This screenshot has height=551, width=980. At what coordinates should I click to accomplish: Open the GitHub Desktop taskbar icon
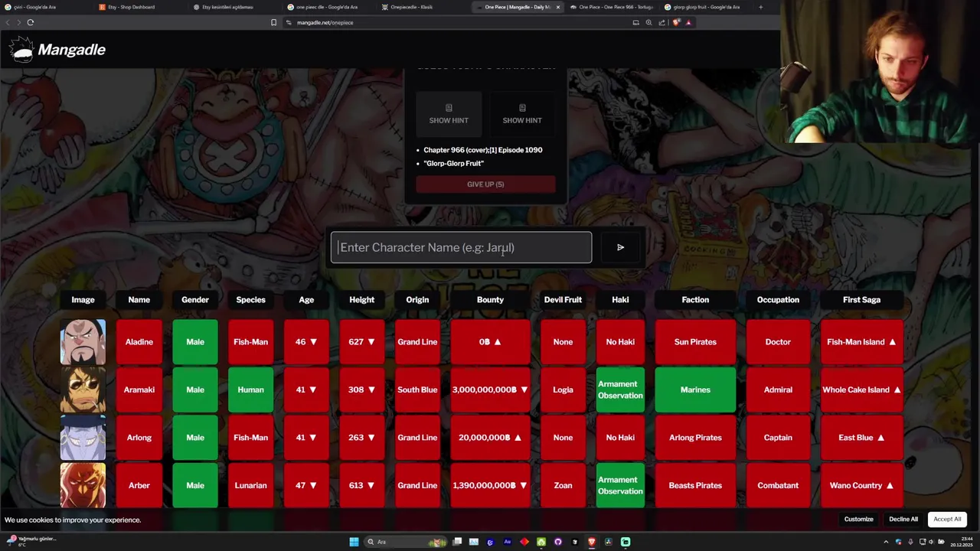(x=558, y=542)
